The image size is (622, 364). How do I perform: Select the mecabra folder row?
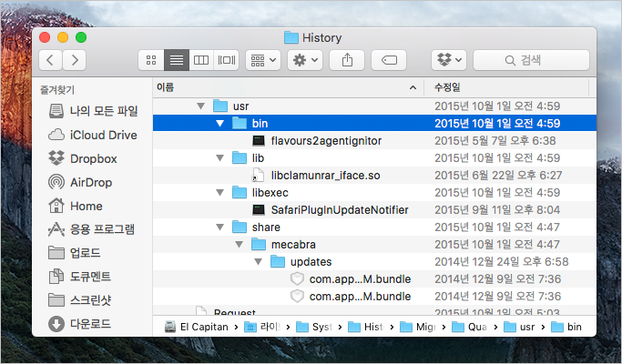[374, 245]
